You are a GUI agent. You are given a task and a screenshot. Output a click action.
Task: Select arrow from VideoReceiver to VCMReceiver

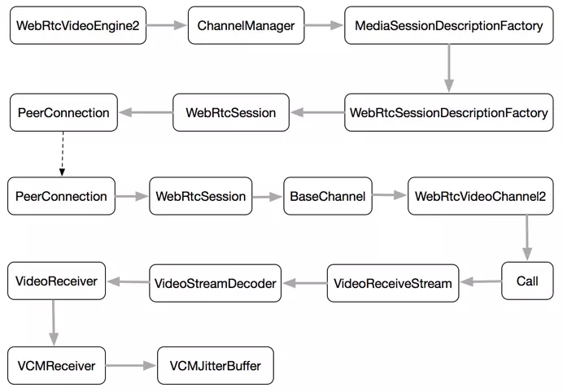[x=55, y=323]
